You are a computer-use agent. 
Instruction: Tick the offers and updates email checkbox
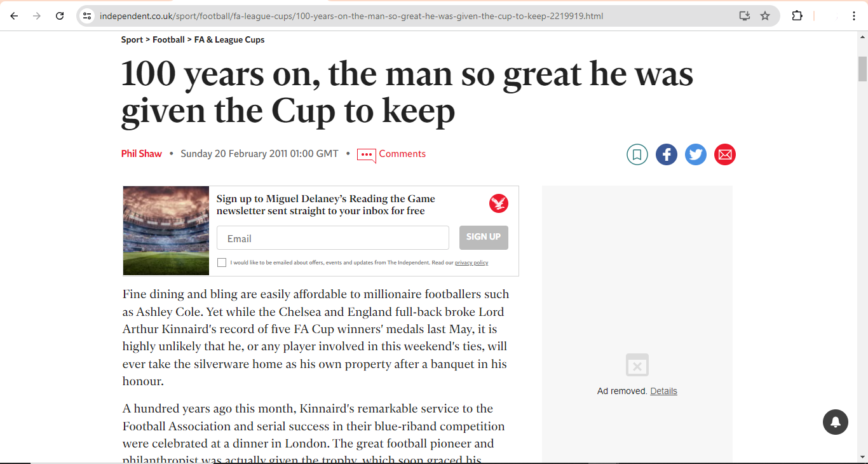pos(222,263)
